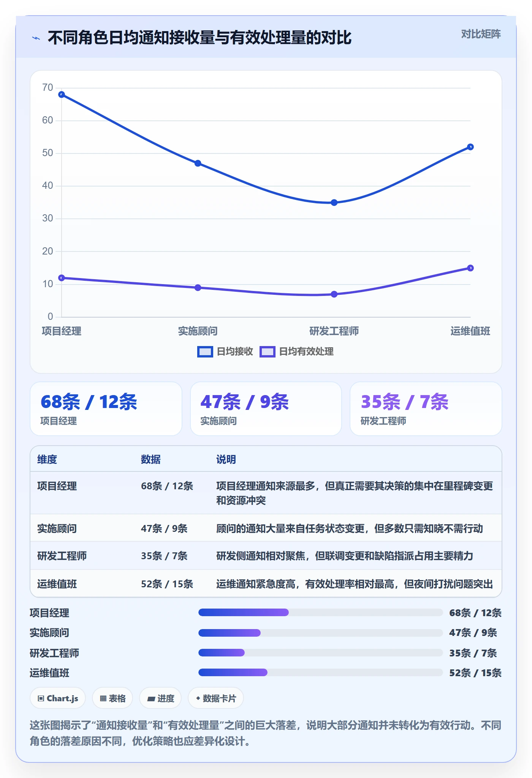The width and height of the screenshot is (532, 778).
Task: Click table cell 47条 / 9条
Action: 164,528
